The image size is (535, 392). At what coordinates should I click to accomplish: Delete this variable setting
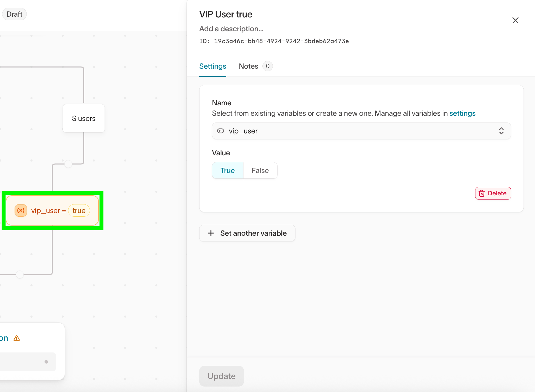pos(493,193)
